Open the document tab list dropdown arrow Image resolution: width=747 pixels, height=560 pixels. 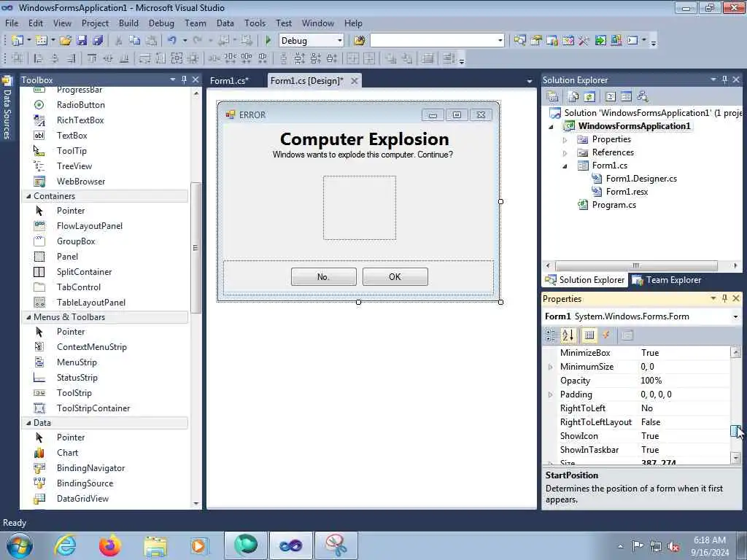530,82
